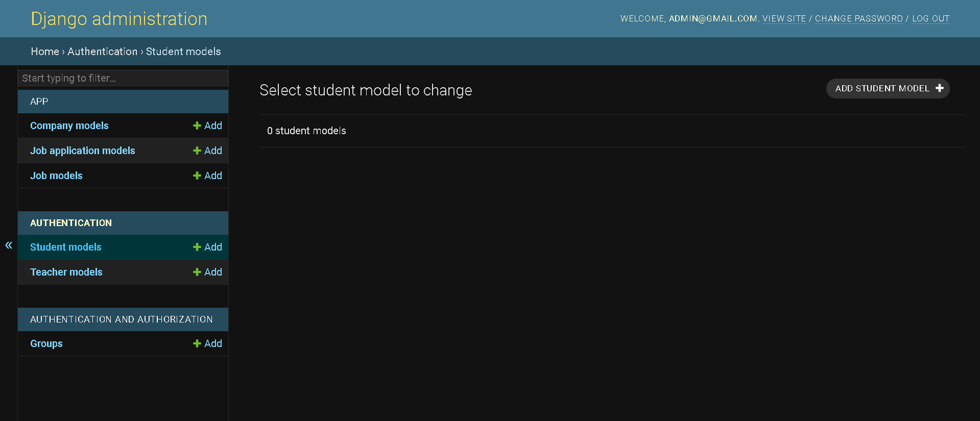Open Company models in the sidebar
Viewport: 980px width, 421px height.
coord(69,126)
